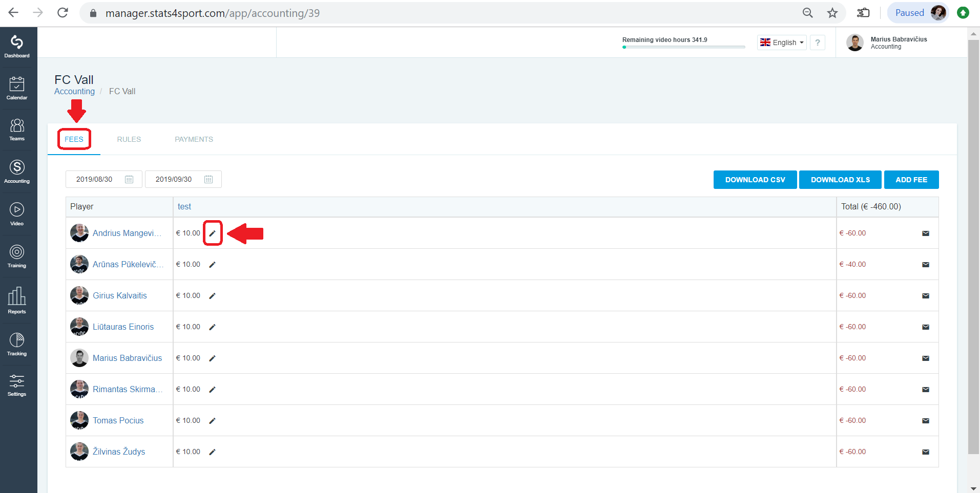The image size is (980, 493).
Task: Click the help question mark button
Action: click(818, 42)
